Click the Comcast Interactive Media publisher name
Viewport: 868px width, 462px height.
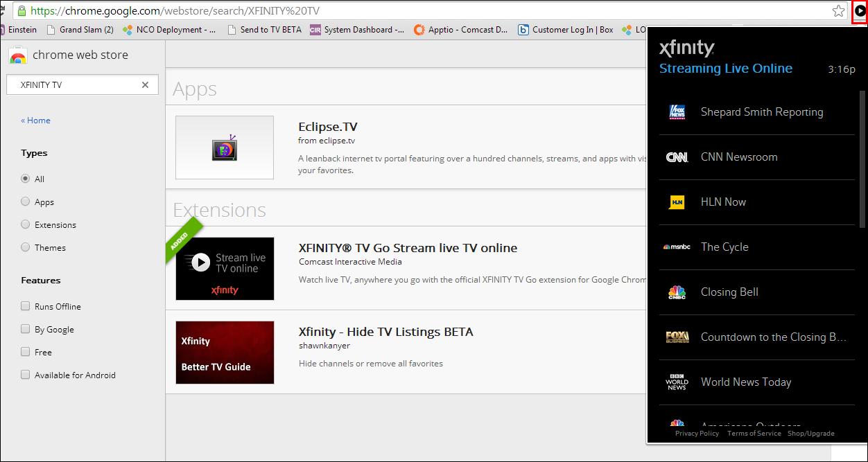[350, 262]
